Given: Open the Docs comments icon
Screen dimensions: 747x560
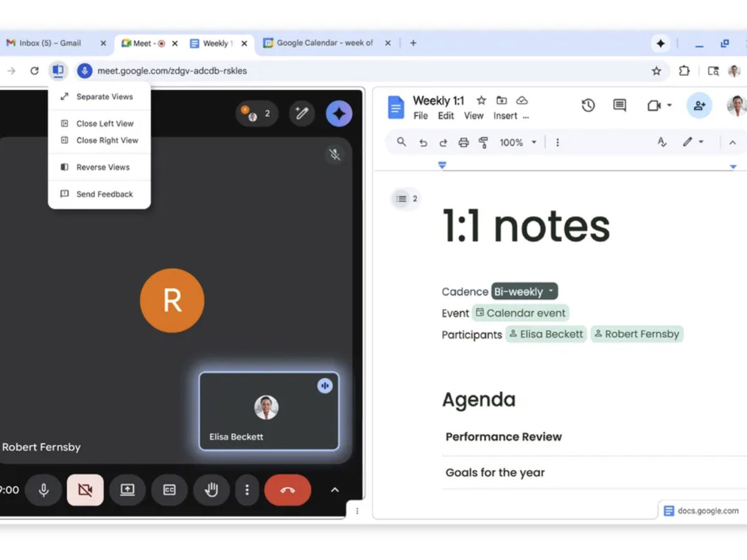Looking at the screenshot, I should [x=620, y=105].
